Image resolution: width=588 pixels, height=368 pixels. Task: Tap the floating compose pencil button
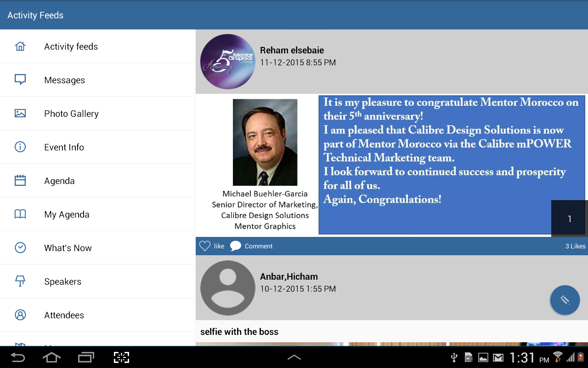[565, 300]
